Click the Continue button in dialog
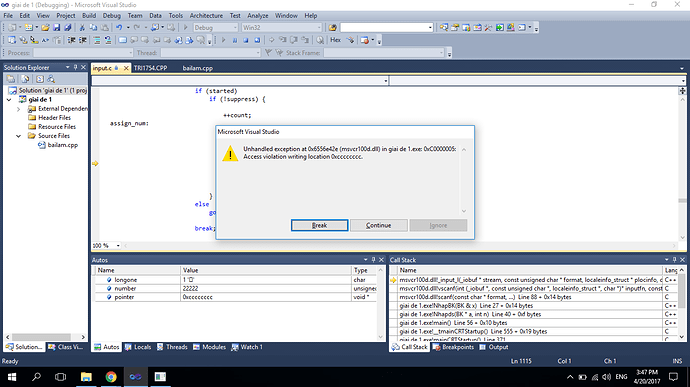 click(x=378, y=225)
